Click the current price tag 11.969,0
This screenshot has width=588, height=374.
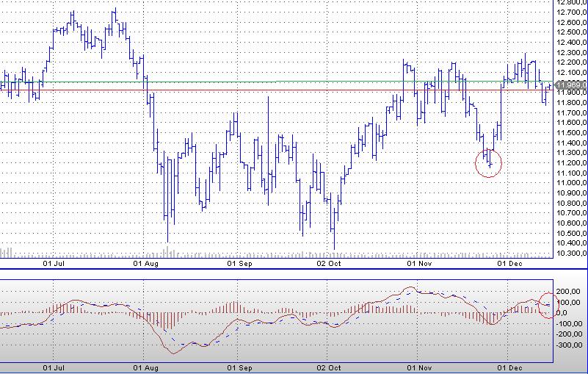[x=570, y=84]
